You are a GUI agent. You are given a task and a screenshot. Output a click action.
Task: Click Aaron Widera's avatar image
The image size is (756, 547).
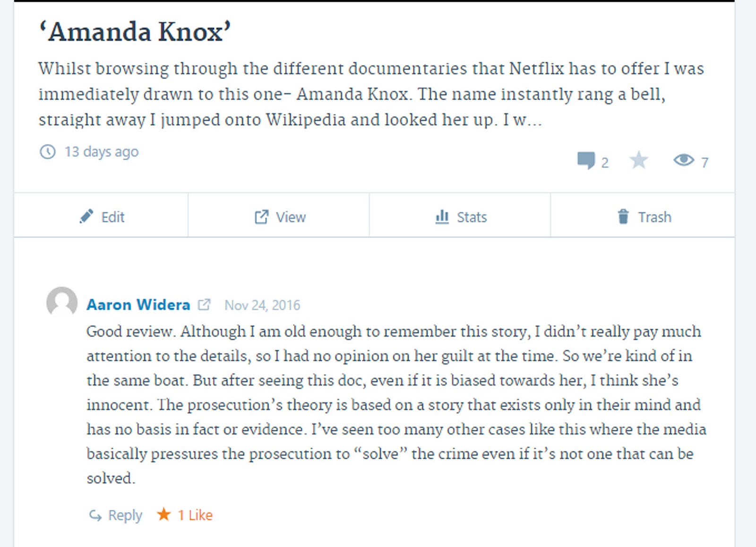[x=62, y=301]
